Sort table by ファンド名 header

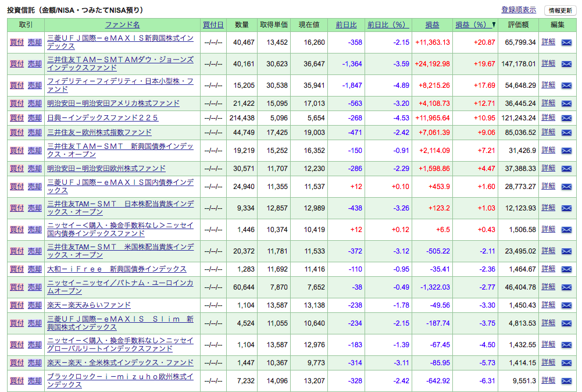[x=122, y=24]
